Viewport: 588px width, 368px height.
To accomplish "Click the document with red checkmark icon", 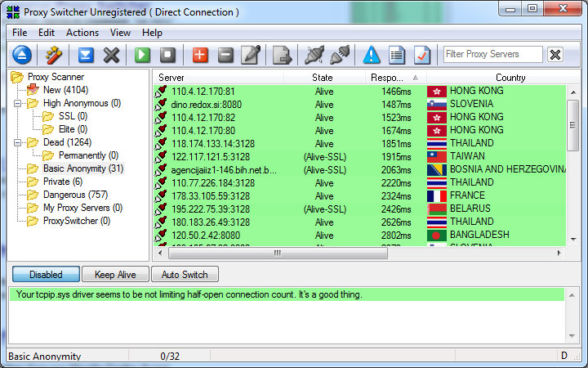I will (422, 55).
